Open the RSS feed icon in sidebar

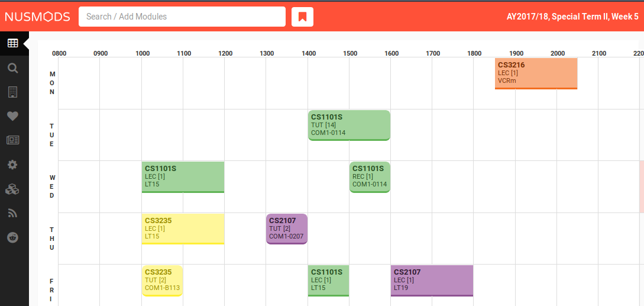click(x=13, y=213)
